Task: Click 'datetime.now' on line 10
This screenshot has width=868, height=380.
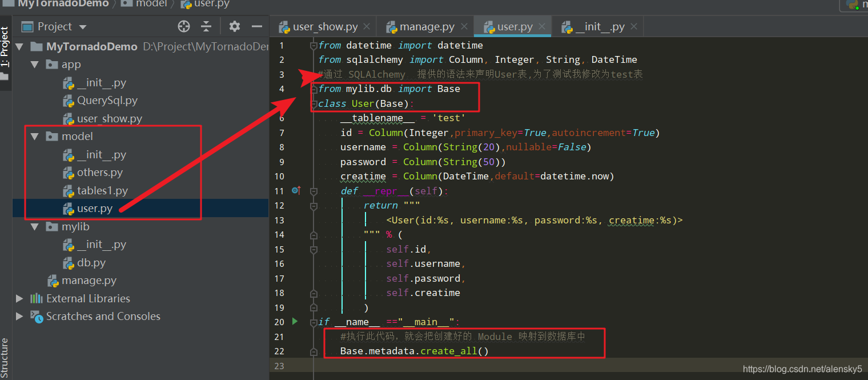Action: tap(574, 176)
